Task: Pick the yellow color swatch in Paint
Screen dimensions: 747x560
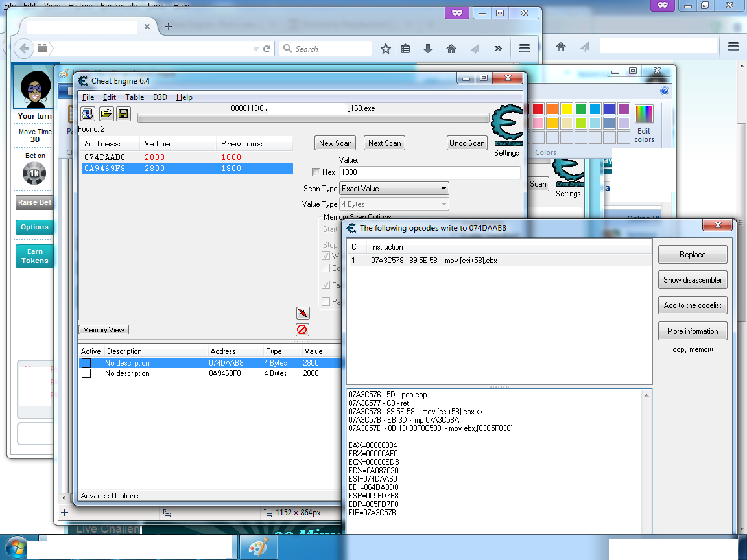Action: (x=567, y=108)
